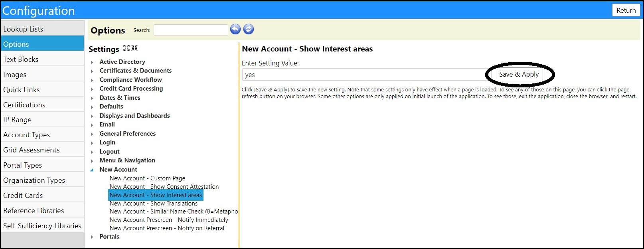This screenshot has width=644, height=249.
Task: Click the collapse-all settings icon
Action: pyautogui.click(x=134, y=48)
